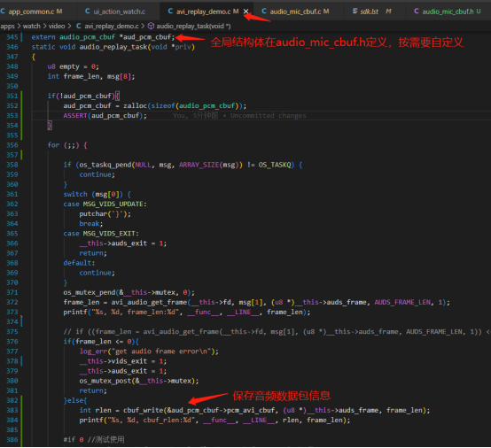Click '}else{' on line 382
The width and height of the screenshot is (491, 448).
coord(75,400)
